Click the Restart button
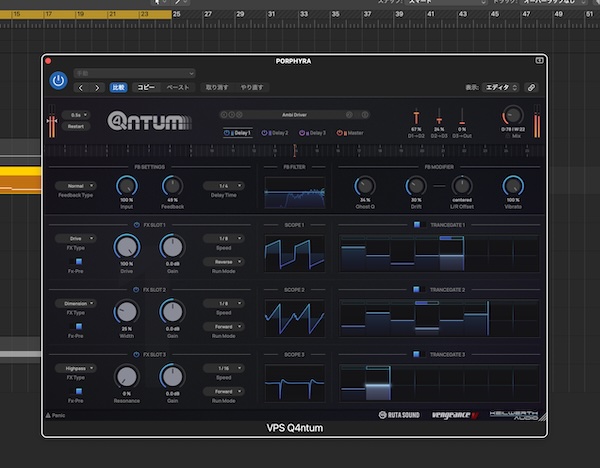Screen dimensions: 600x468 coord(76,126)
